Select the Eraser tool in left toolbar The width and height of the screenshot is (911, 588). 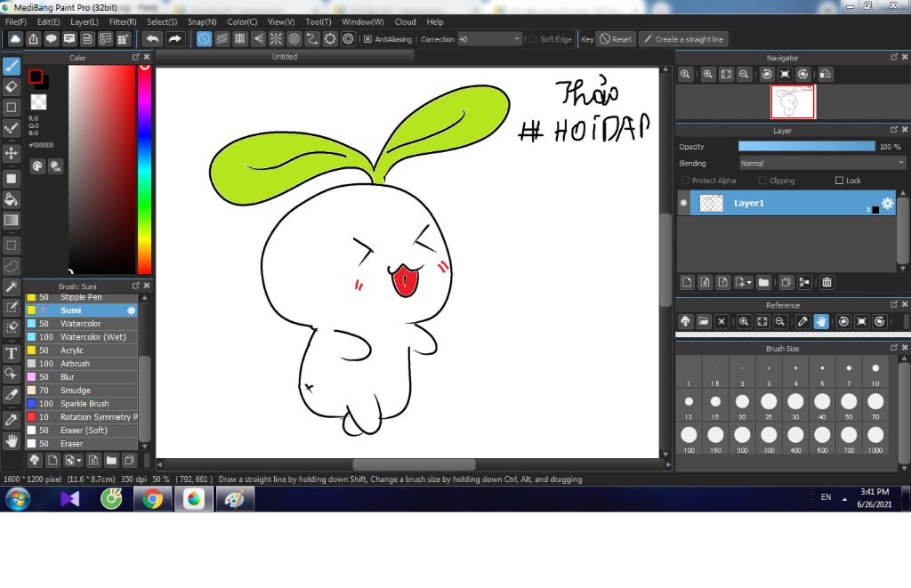[x=11, y=86]
